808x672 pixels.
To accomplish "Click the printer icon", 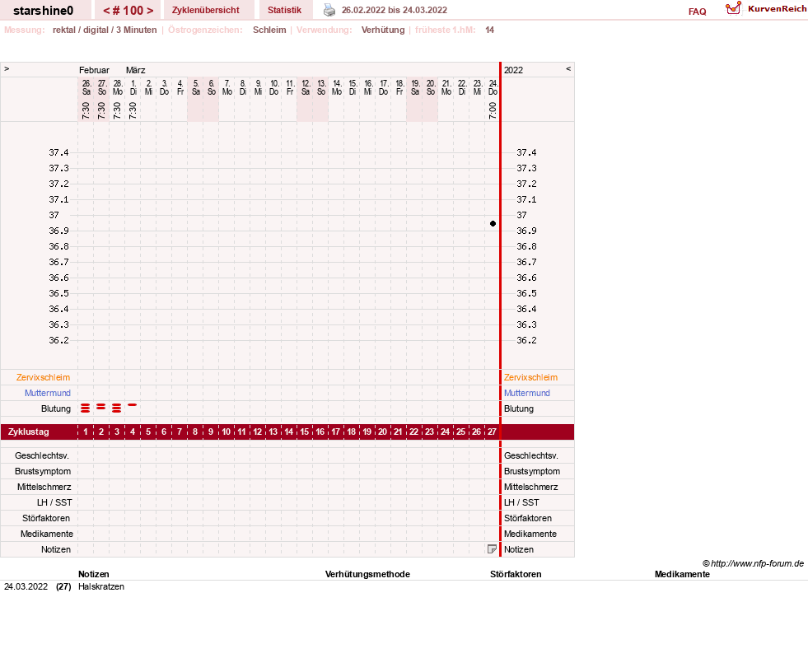I will pyautogui.click(x=329, y=10).
